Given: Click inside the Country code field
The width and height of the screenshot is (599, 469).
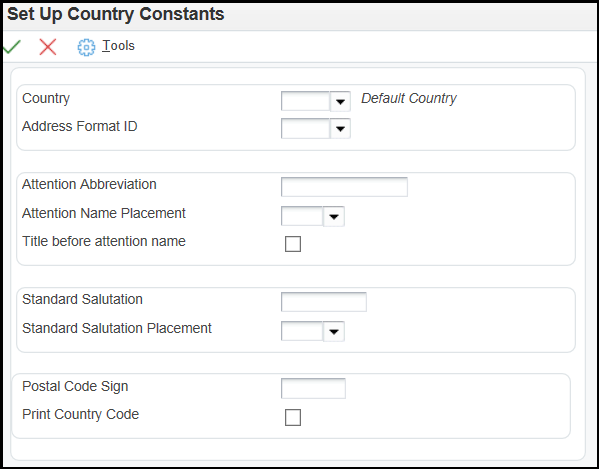Looking at the screenshot, I should coord(306,101).
